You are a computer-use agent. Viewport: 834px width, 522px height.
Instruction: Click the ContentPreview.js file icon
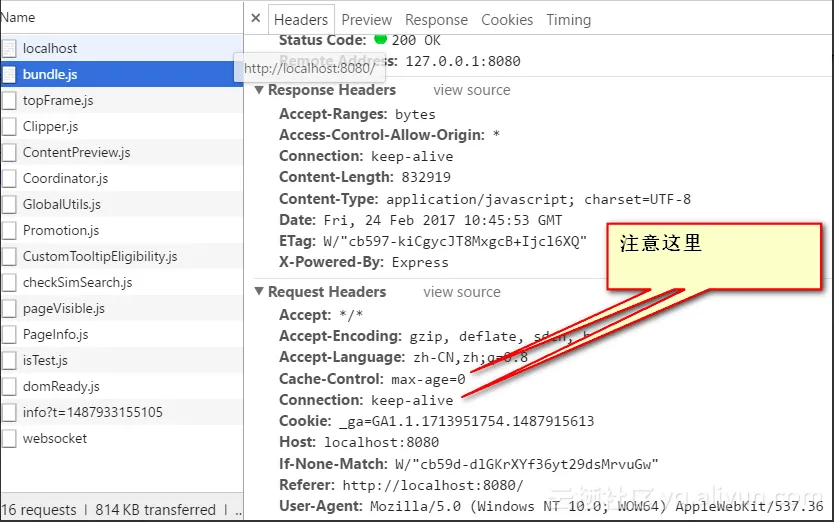(9, 153)
